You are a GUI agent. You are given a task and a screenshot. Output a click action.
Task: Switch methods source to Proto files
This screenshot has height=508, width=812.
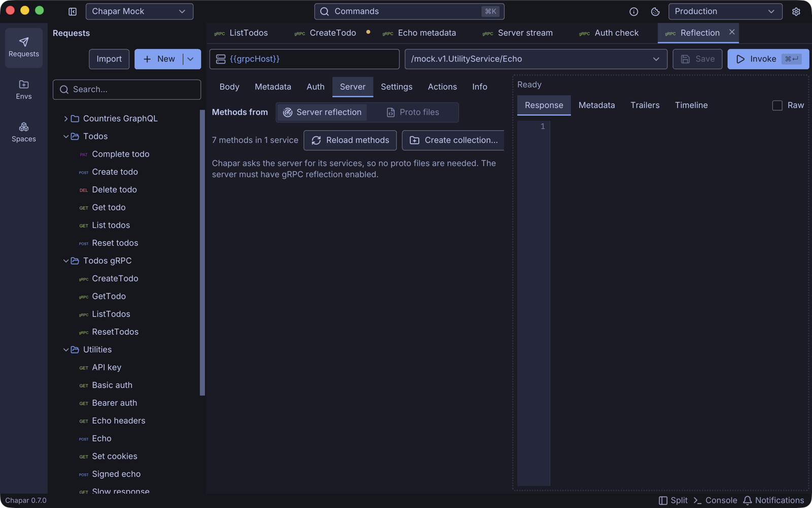coord(413,112)
